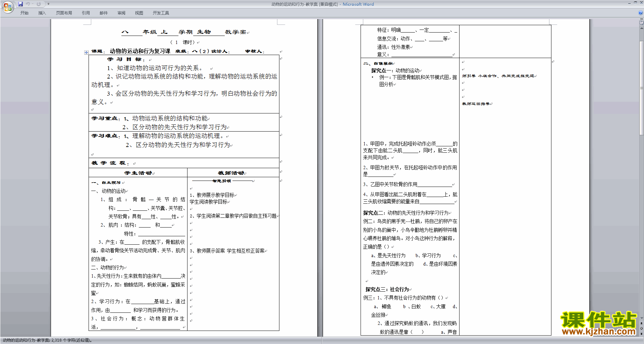The height and width of the screenshot is (344, 644).
Task: Click the line 通讯：性外激素
Action: pyautogui.click(x=393, y=47)
